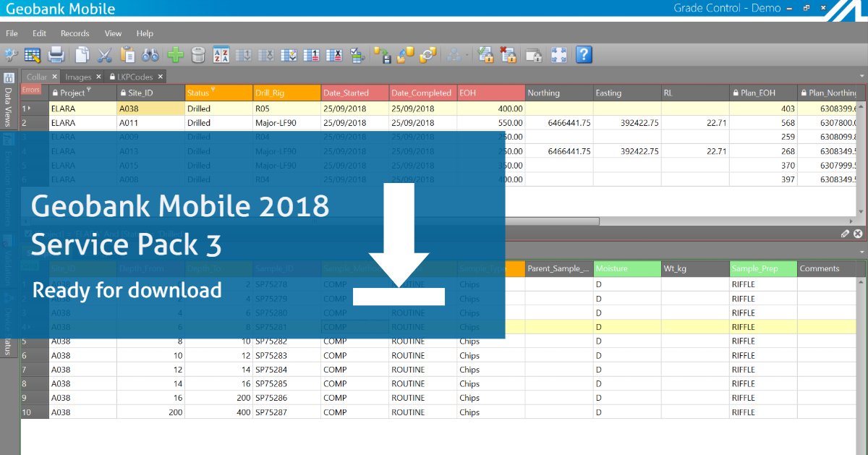The image size is (868, 455).
Task: Click the save to database floppy icon
Action: (x=383, y=54)
